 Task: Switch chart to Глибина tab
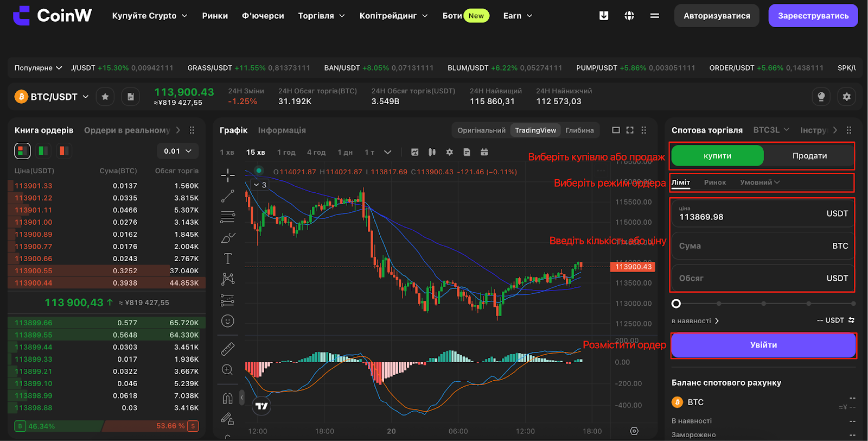coord(579,130)
